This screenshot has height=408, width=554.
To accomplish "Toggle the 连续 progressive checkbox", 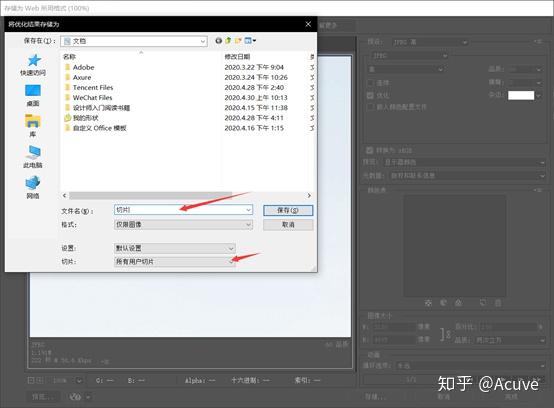I will [x=370, y=83].
